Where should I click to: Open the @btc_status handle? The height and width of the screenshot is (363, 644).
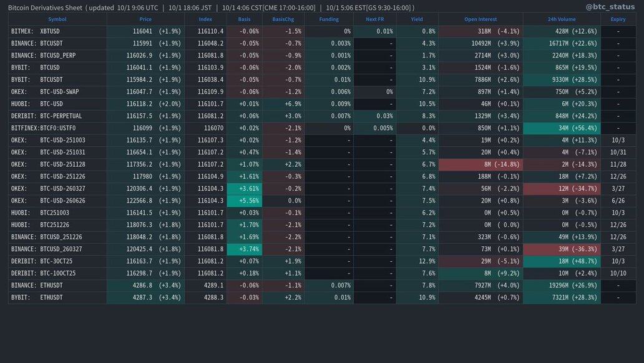tap(610, 7)
